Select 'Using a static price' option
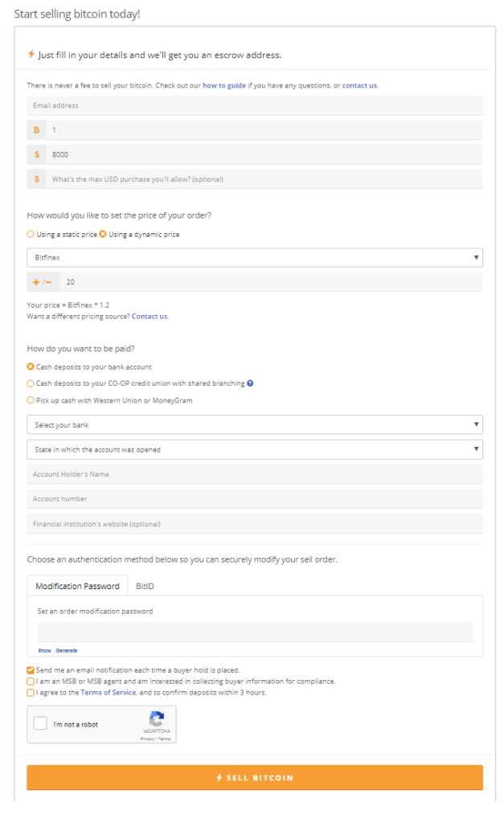 point(31,234)
